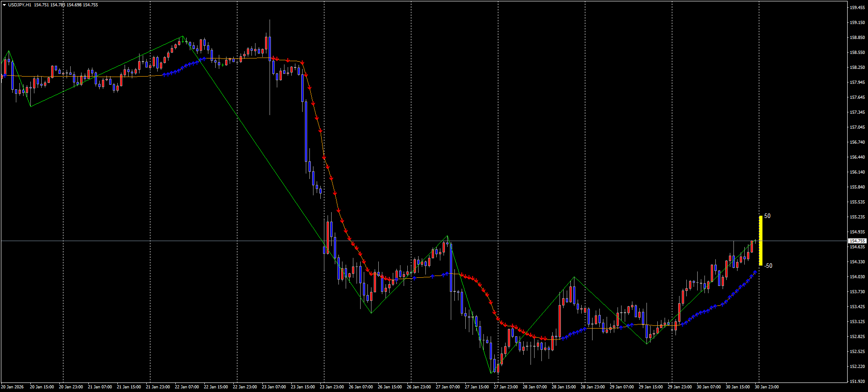Click the 151.920 price axis label

pos(856,381)
